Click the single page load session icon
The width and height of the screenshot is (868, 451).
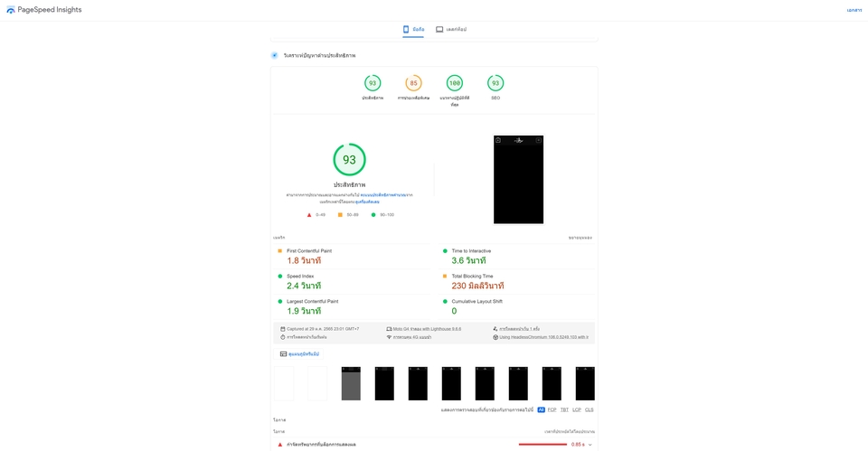495,329
